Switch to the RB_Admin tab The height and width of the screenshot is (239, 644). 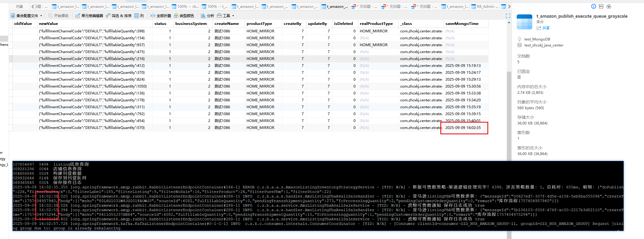(x=485, y=7)
